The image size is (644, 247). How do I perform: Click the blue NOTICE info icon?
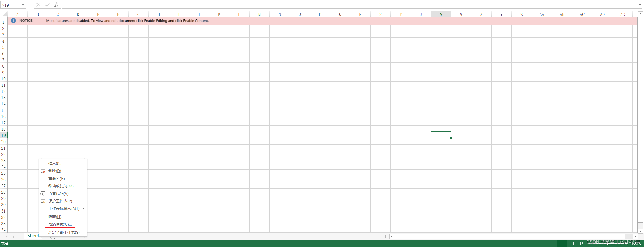pos(13,21)
